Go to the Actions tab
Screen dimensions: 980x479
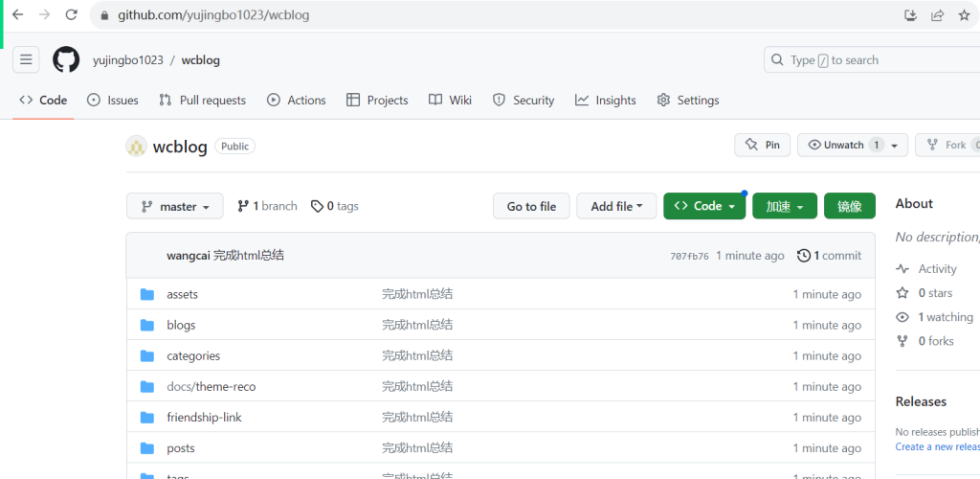click(297, 100)
